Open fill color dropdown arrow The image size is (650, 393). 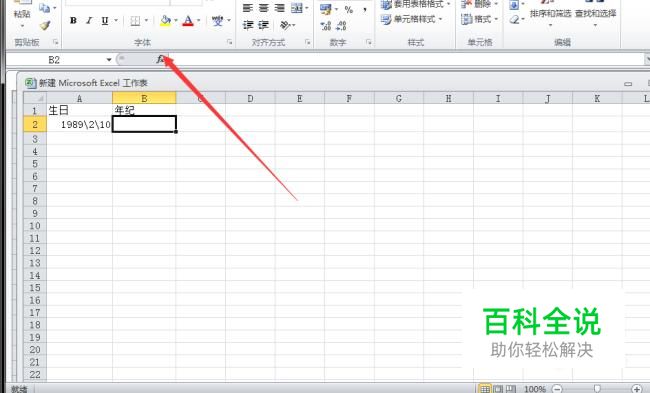tap(176, 21)
